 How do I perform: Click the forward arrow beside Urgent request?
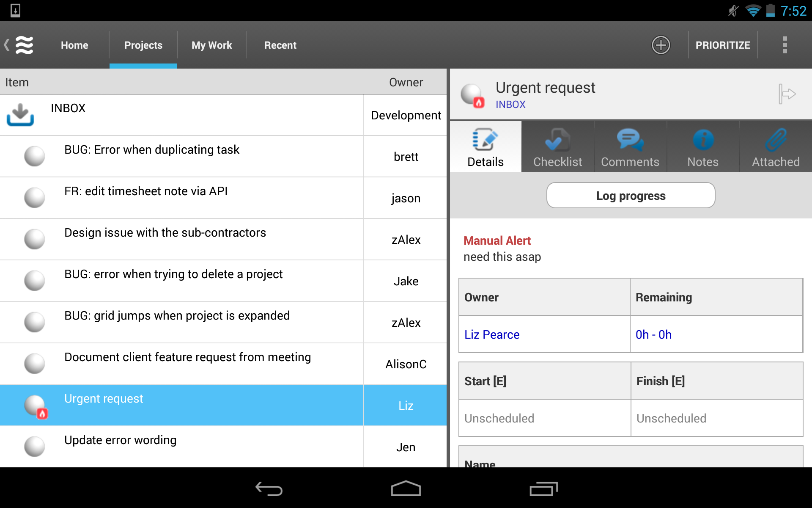[787, 94]
